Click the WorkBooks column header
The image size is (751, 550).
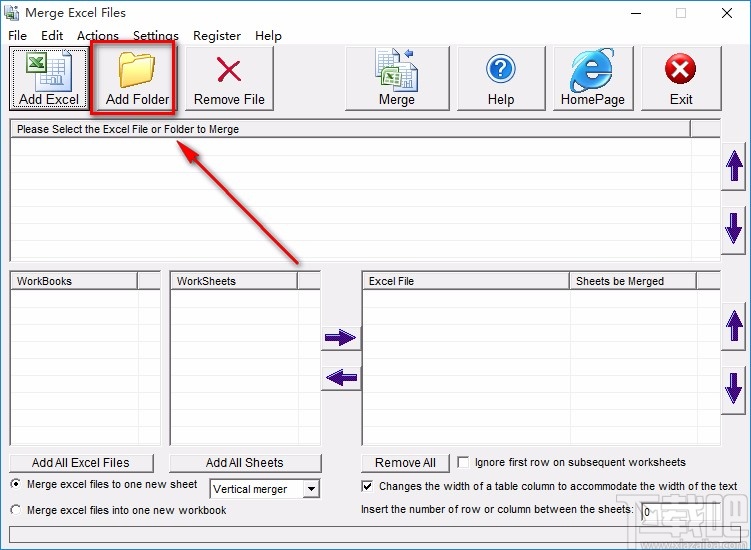point(74,281)
